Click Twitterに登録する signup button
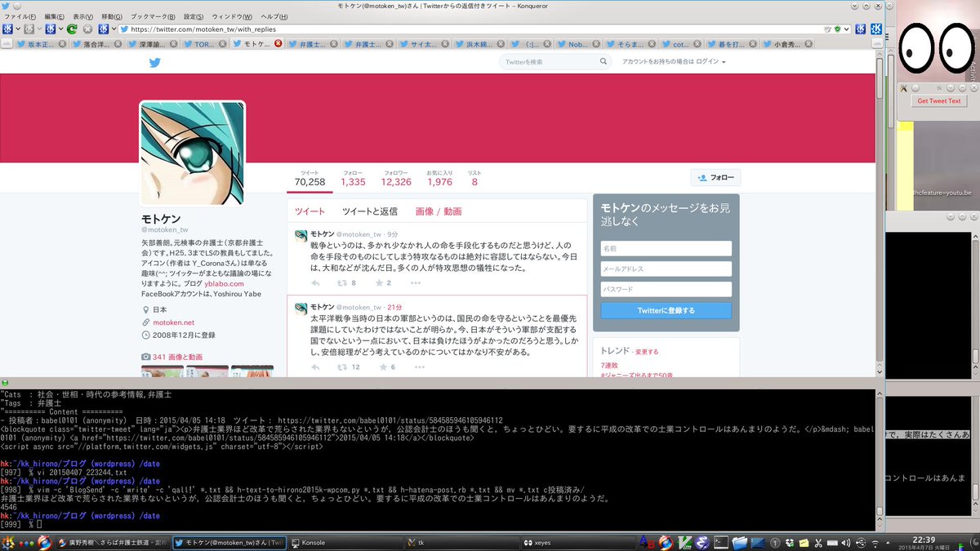This screenshot has width=980, height=551. tap(666, 310)
